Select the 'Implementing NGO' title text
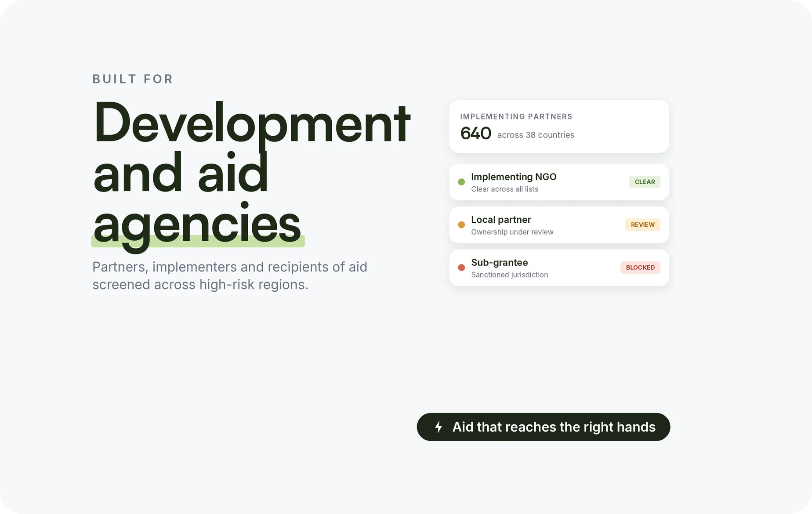This screenshot has width=812, height=514. (514, 177)
